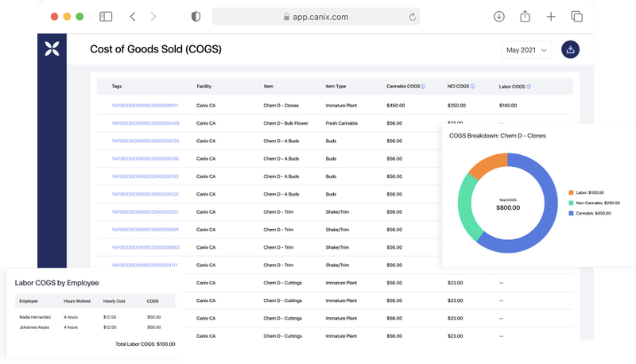Open tag link ending in 0124
Screen dimensions: 636x364
click(x=145, y=194)
